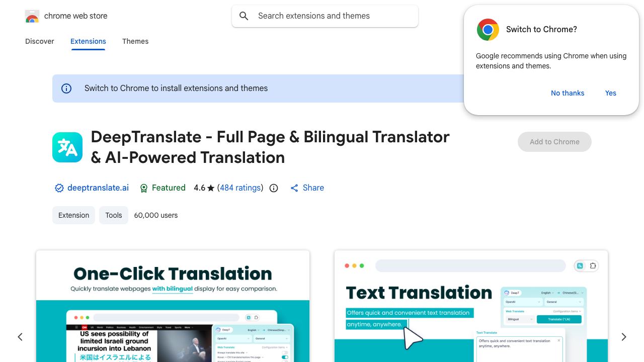Click Yes in Switch to Chrome popup
Screen dimensions: 644x362
tap(611, 93)
